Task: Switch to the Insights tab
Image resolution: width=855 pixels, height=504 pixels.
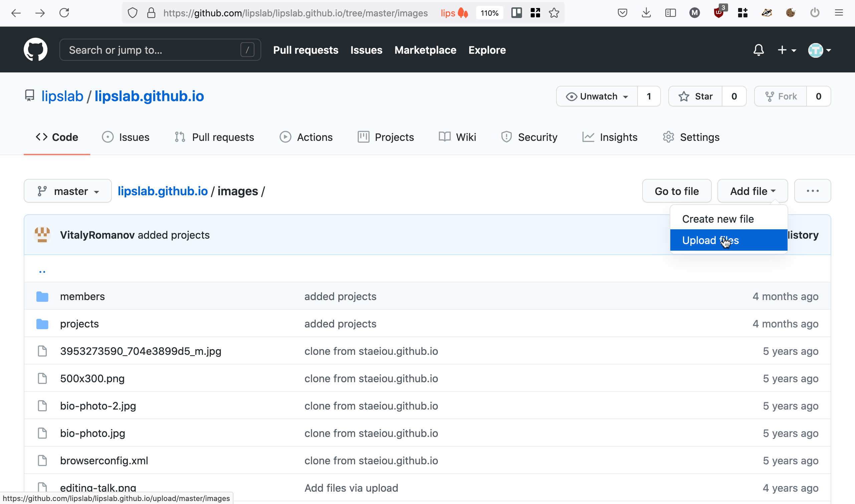Action: 610,137
